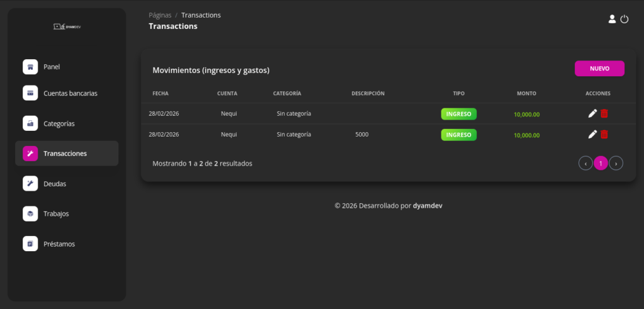This screenshot has height=309, width=644.
Task: Go to previous page of results
Action: click(x=586, y=164)
